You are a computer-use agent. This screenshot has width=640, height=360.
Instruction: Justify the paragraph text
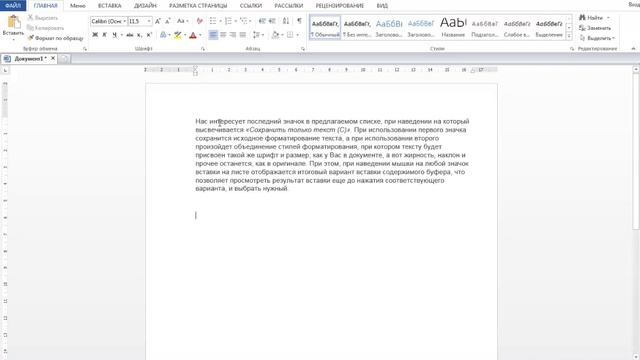point(242,35)
